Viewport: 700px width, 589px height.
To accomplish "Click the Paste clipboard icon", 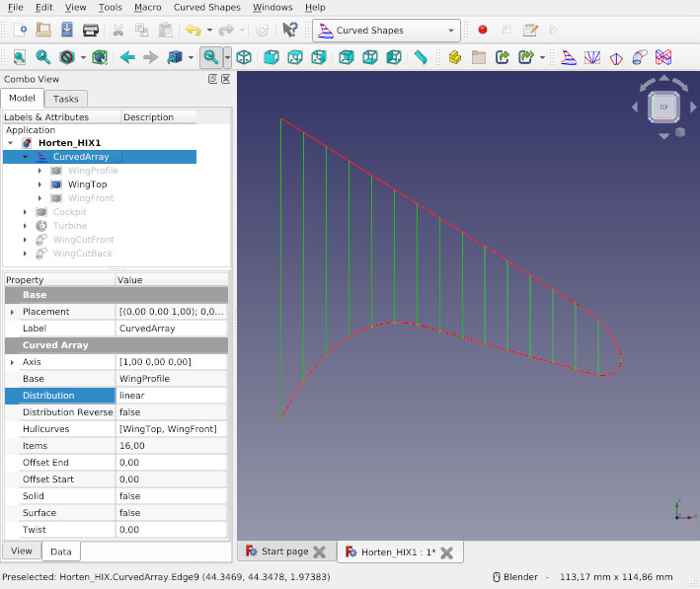I will [x=166, y=30].
